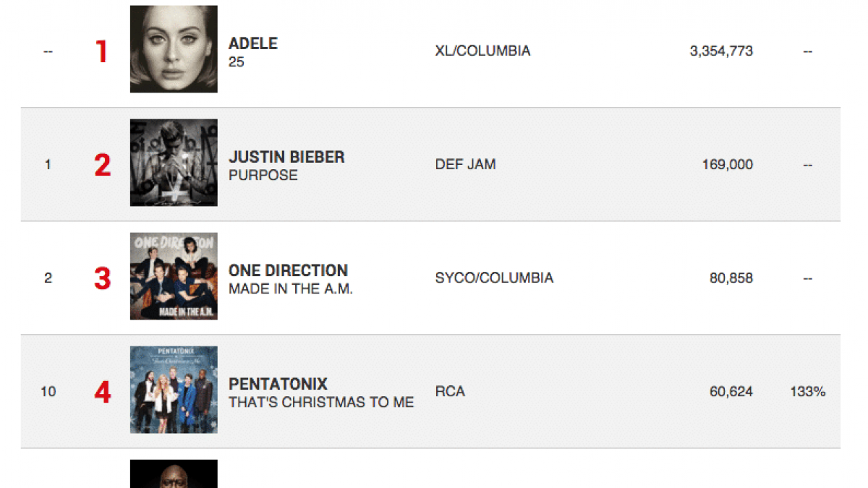Click sales figure 3,354,773
Screen dimensions: 868x488
721,51
